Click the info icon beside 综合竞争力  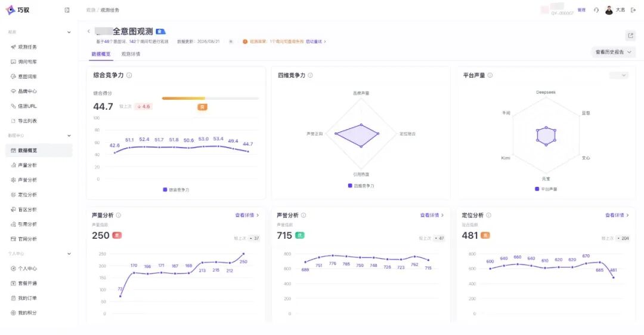pos(129,75)
